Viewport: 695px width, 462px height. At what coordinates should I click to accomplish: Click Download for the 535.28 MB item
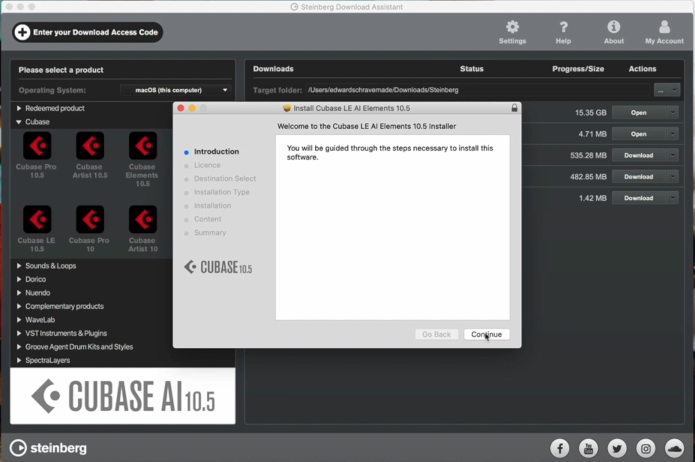pos(638,155)
